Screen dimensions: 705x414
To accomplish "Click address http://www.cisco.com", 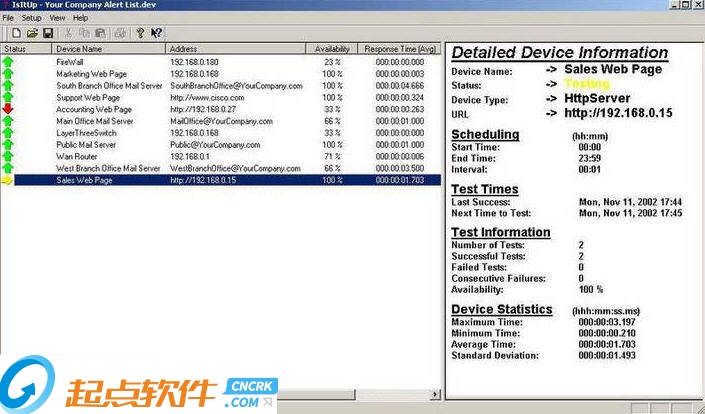I will [207, 98].
